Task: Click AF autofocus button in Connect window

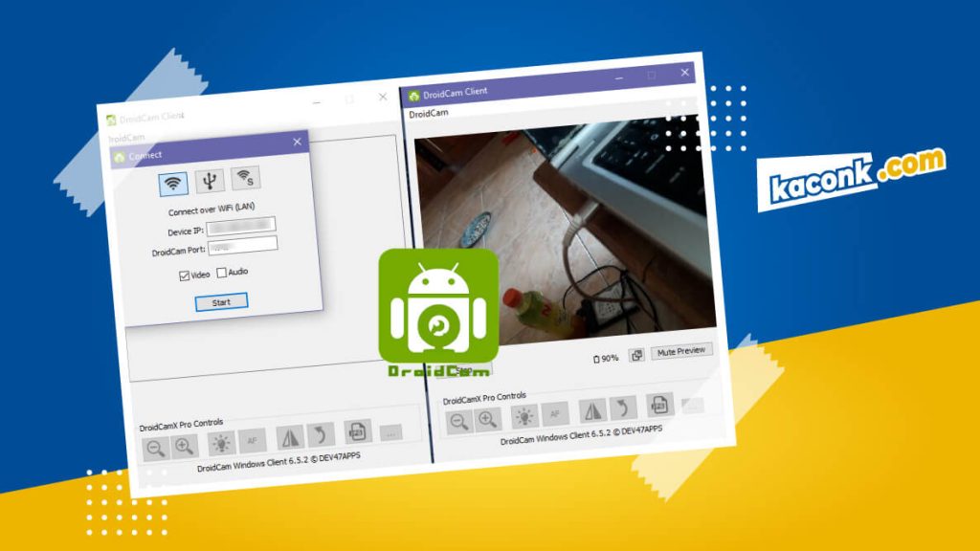Action: coord(253,440)
